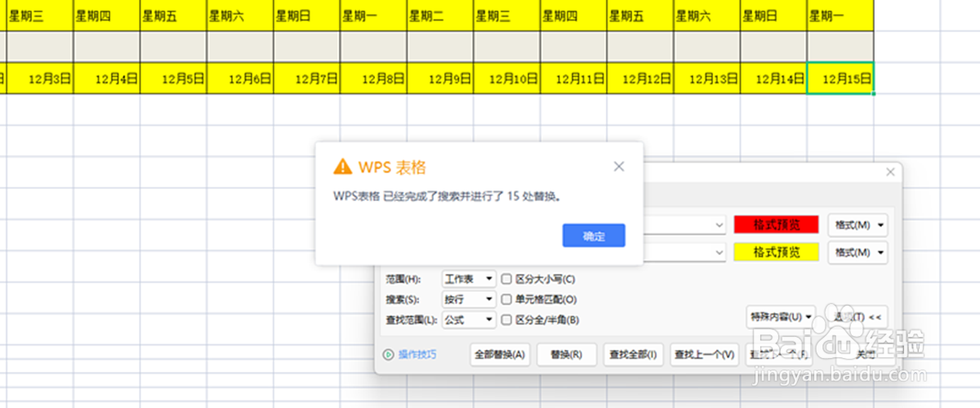Click the yellow 格式预览 swatch
The image size is (980, 408).
click(776, 252)
